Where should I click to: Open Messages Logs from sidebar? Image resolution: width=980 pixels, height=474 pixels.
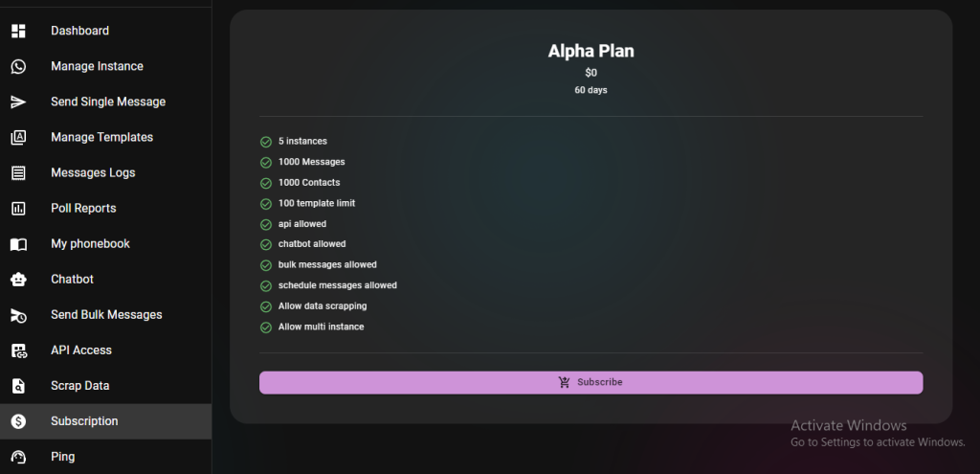[105, 172]
